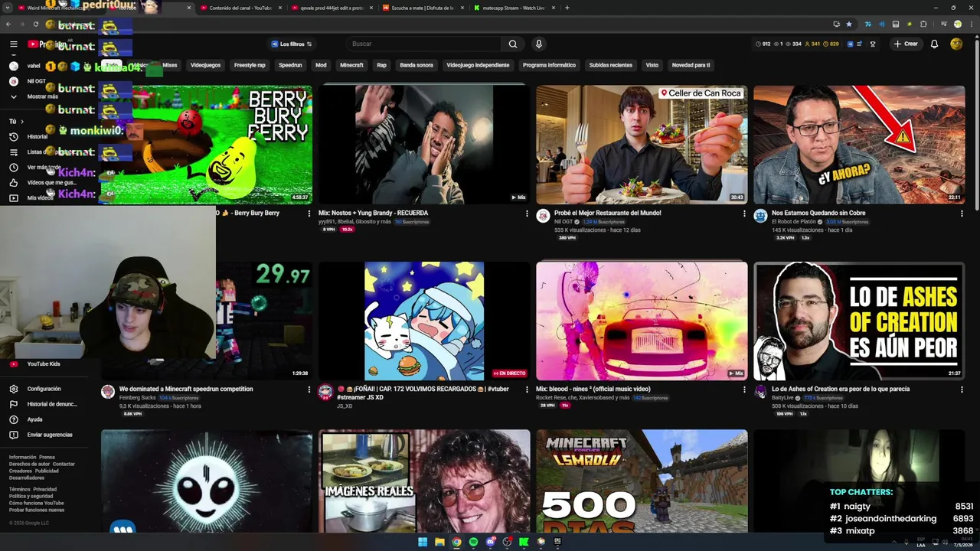The height and width of the screenshot is (551, 980).
Task: Select the Speedrun filter chip
Action: (290, 65)
